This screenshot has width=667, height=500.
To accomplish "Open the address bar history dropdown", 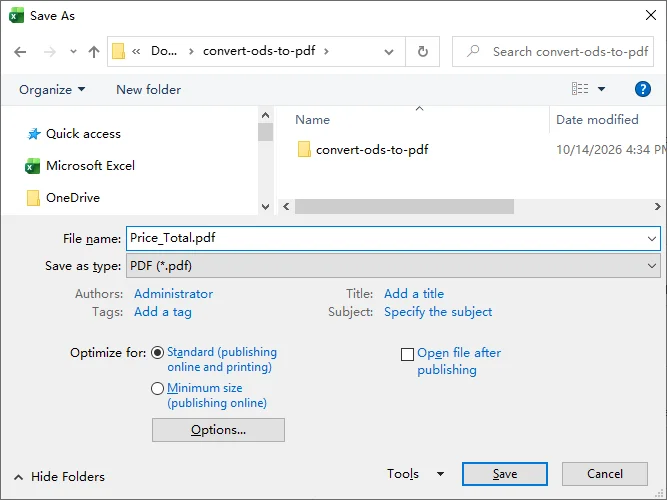I will point(389,52).
